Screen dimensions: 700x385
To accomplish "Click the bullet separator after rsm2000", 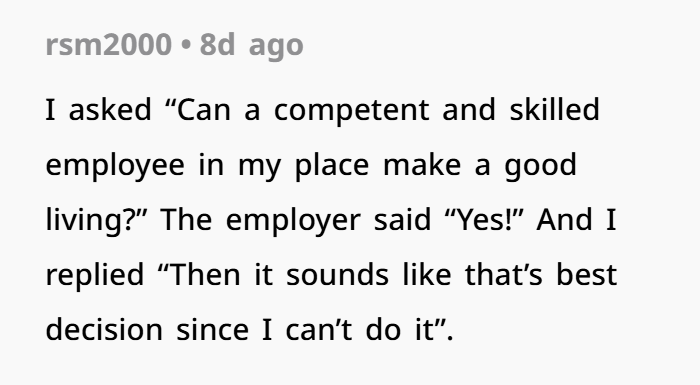I will (x=186, y=45).
